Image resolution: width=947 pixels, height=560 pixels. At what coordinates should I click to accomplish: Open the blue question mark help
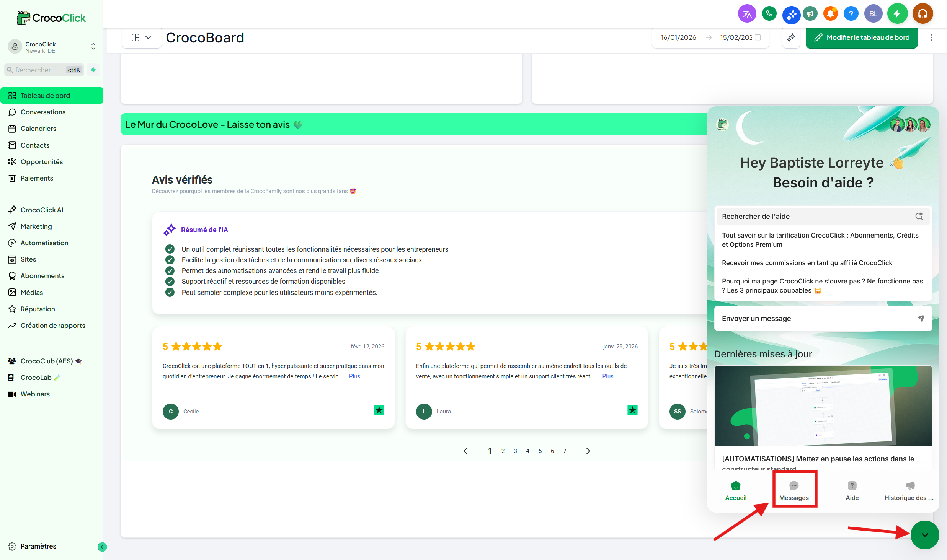click(851, 14)
